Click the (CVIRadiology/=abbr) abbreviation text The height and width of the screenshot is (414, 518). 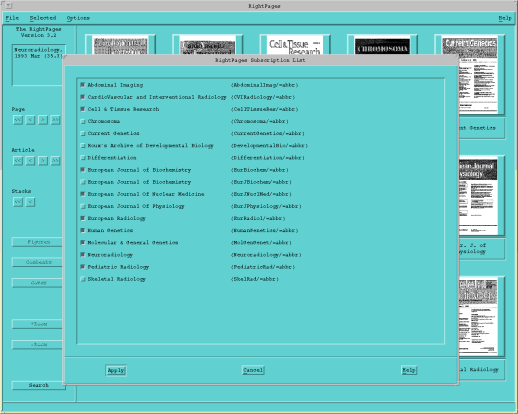click(x=263, y=97)
